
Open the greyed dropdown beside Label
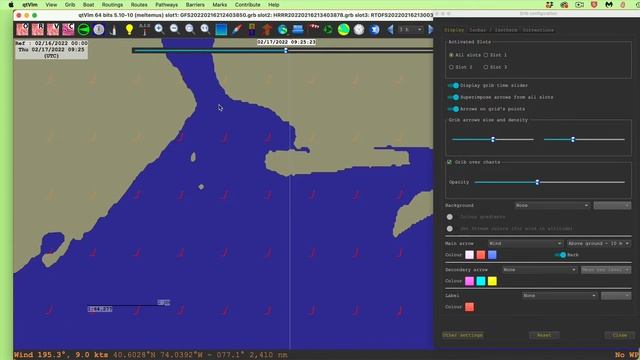[x=616, y=296]
